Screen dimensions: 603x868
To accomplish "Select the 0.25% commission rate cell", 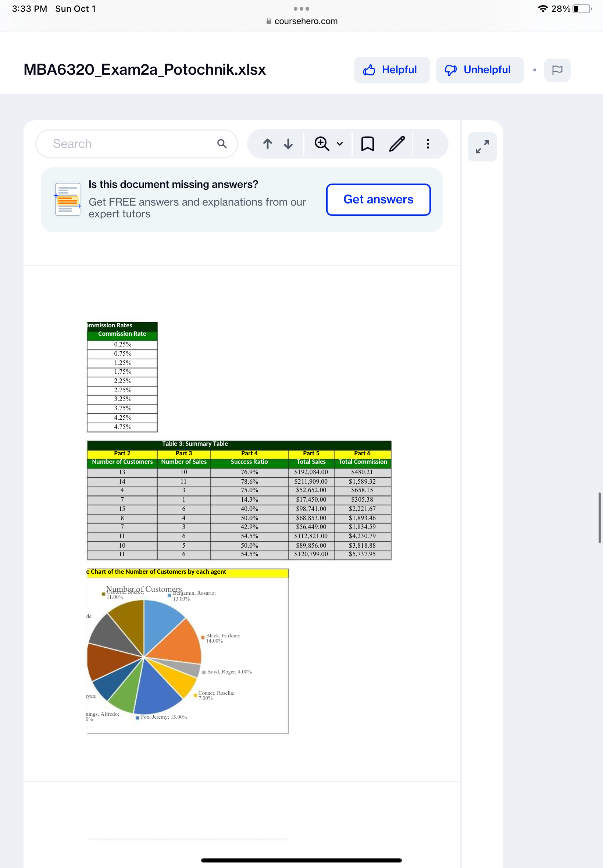I will click(122, 344).
